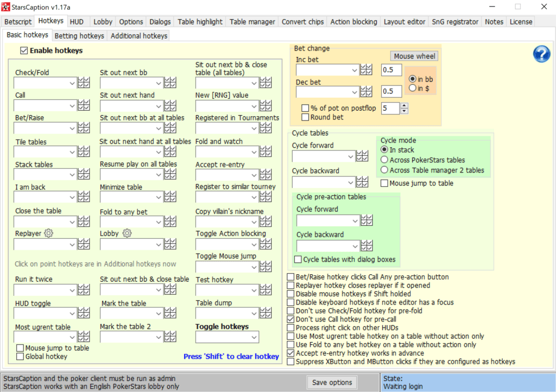The height and width of the screenshot is (392, 556).
Task: Open the Additional hotkeys subtab
Action: 139,36
